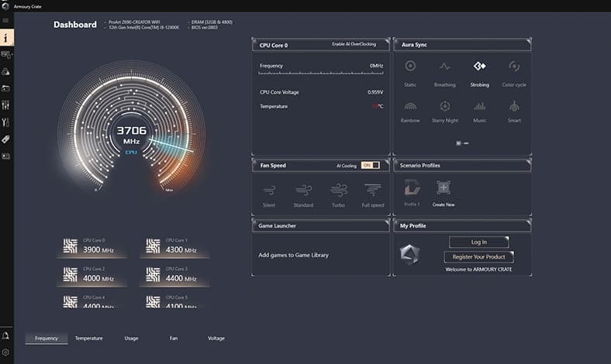Image resolution: width=611 pixels, height=364 pixels.
Task: Click the Aura Sync page indicator dot
Action: (458, 143)
